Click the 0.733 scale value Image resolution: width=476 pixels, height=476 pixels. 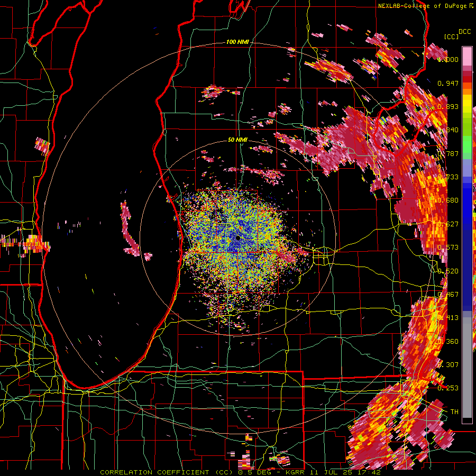point(448,177)
